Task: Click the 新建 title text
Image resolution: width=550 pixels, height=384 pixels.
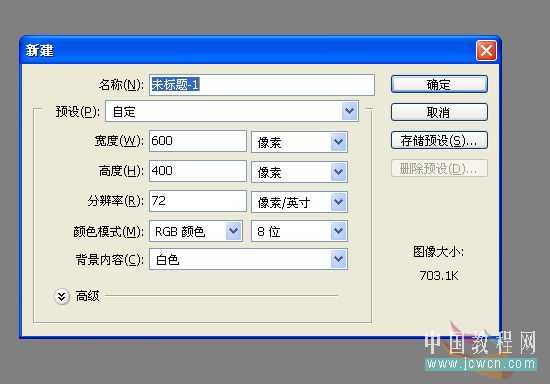Action: (x=39, y=50)
